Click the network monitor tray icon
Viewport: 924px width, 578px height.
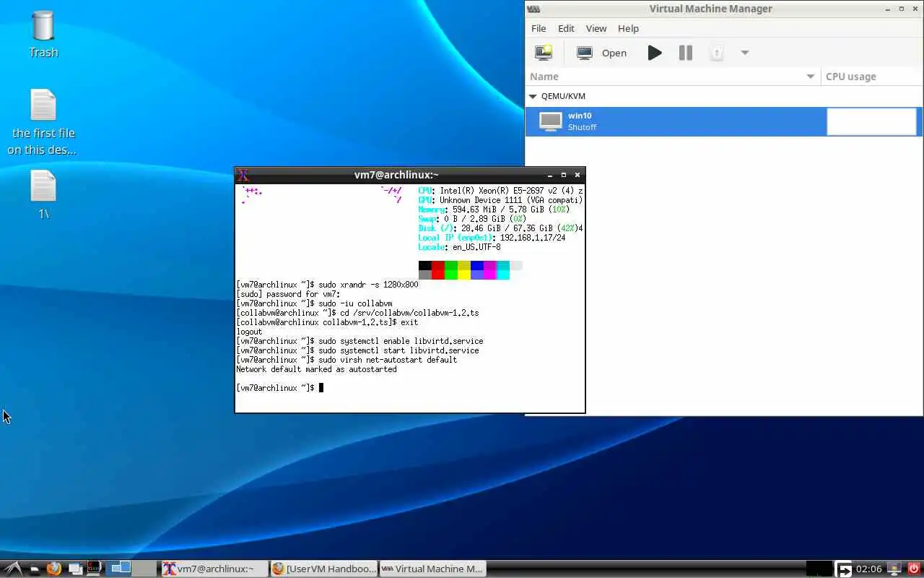click(x=894, y=569)
